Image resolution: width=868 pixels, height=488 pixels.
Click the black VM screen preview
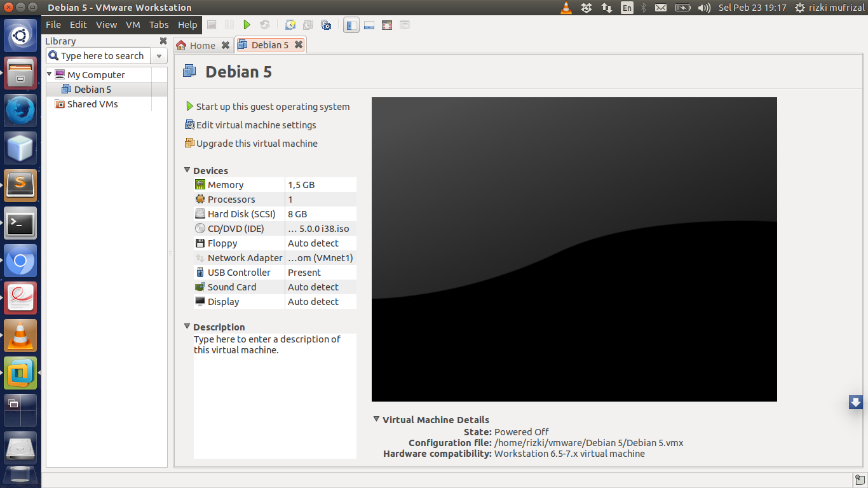pos(574,249)
